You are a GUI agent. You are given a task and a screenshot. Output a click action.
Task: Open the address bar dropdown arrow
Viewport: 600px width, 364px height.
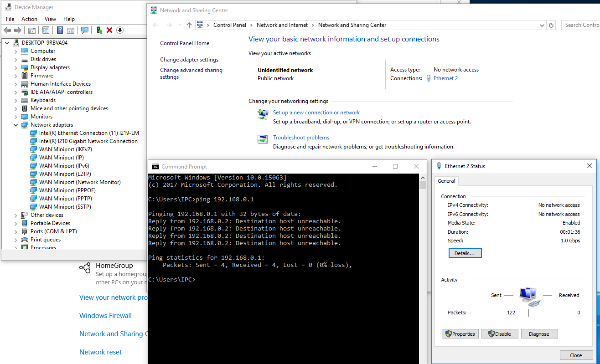[542, 25]
